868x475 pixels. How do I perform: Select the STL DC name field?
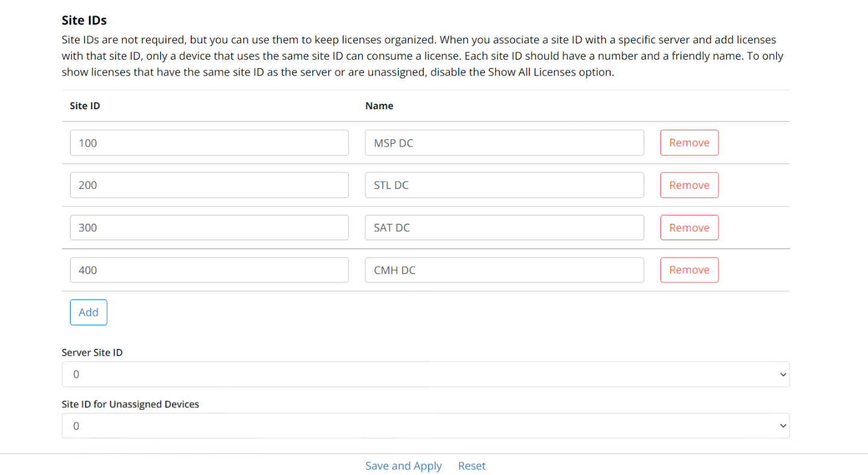[x=504, y=185]
